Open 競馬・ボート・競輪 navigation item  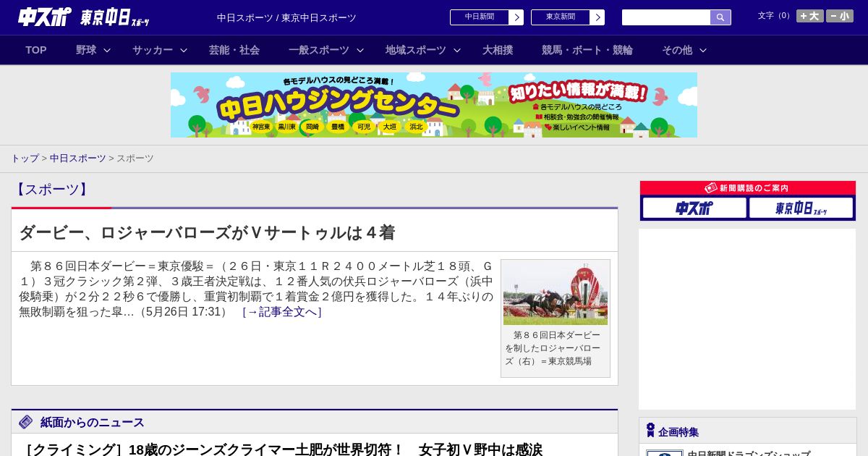[587, 50]
